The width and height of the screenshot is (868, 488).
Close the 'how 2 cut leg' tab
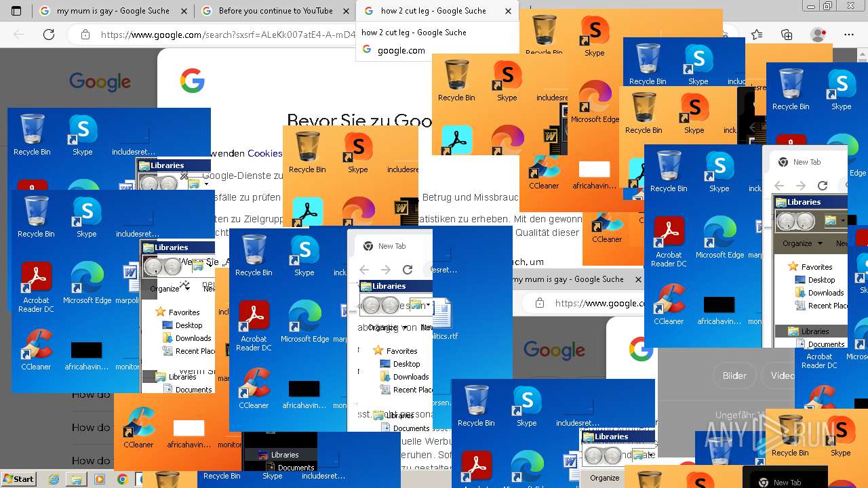click(x=509, y=11)
